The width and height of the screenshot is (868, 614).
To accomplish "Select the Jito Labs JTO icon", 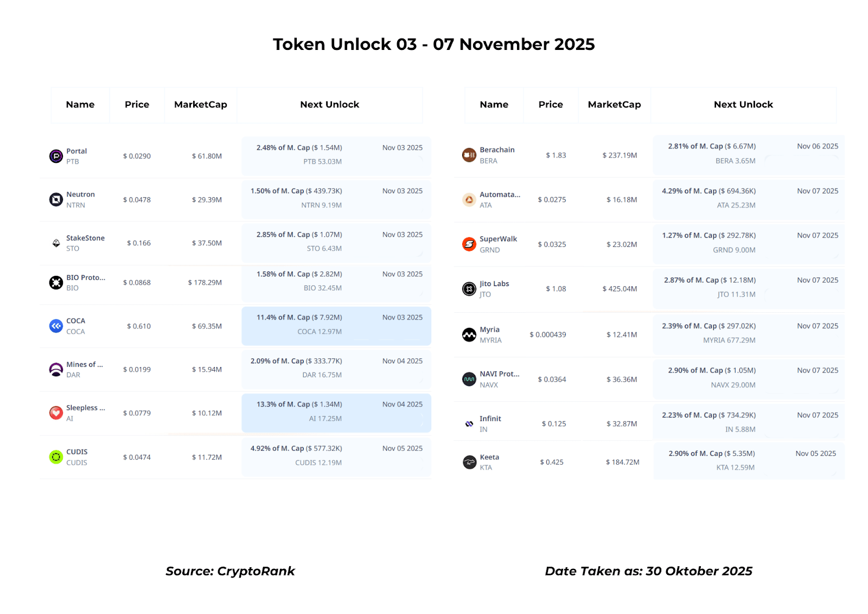I will [469, 289].
